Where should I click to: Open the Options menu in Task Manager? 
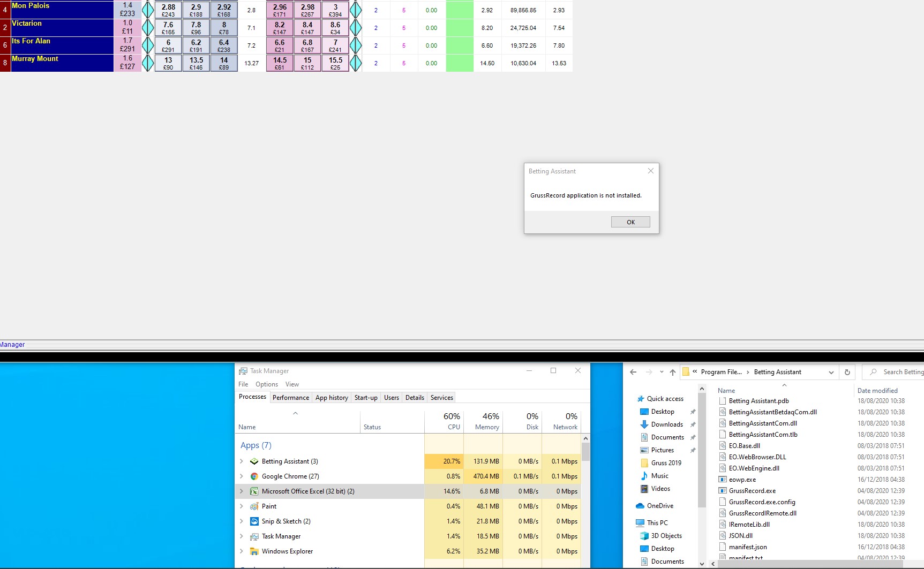(267, 384)
